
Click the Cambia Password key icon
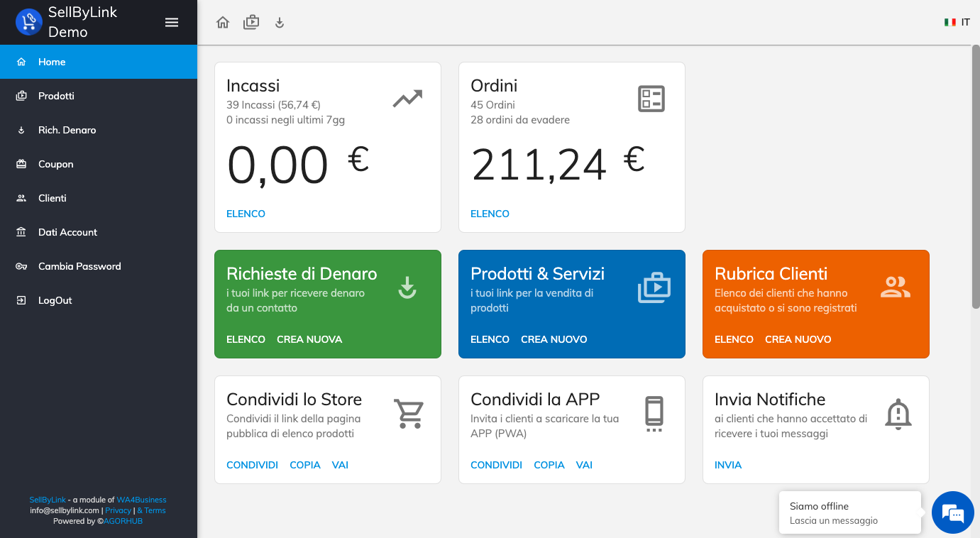21,266
